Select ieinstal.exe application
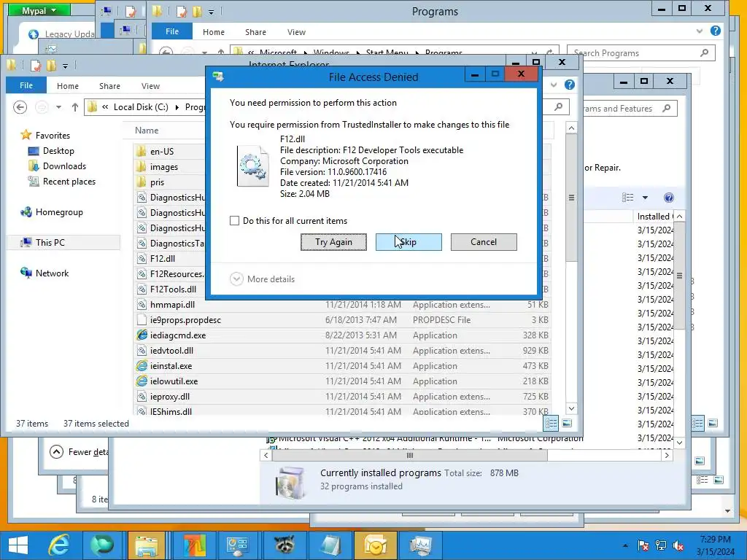 pyautogui.click(x=171, y=366)
